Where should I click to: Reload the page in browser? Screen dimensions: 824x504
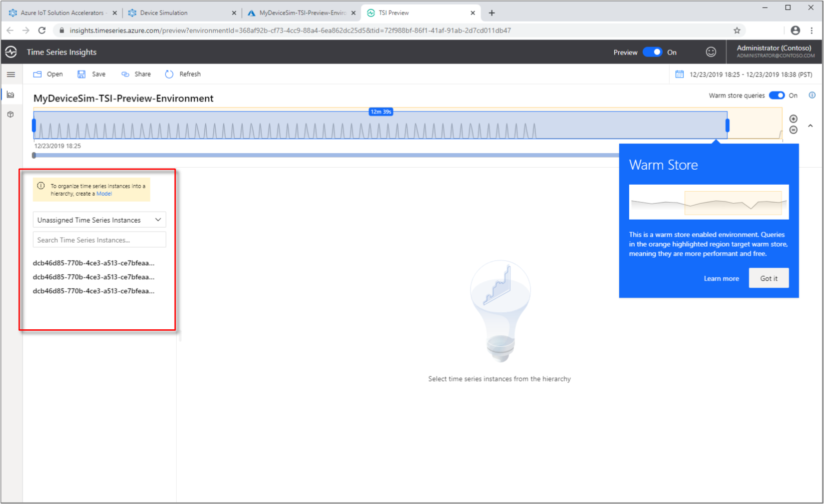(x=42, y=31)
